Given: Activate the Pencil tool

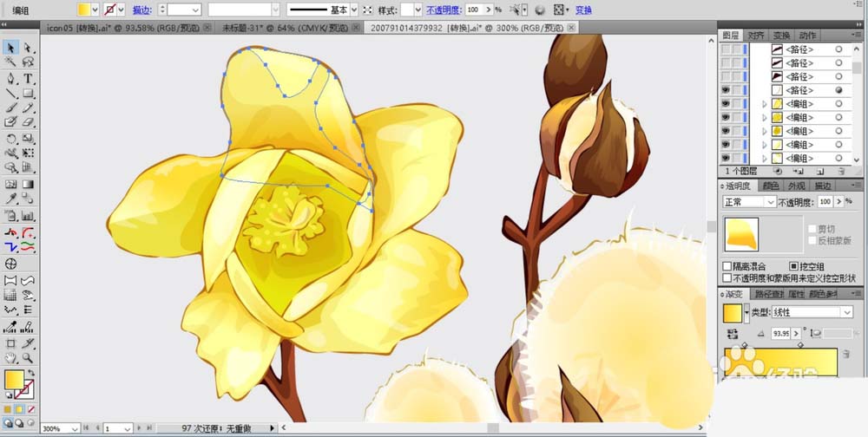Looking at the screenshot, I should click(x=28, y=108).
